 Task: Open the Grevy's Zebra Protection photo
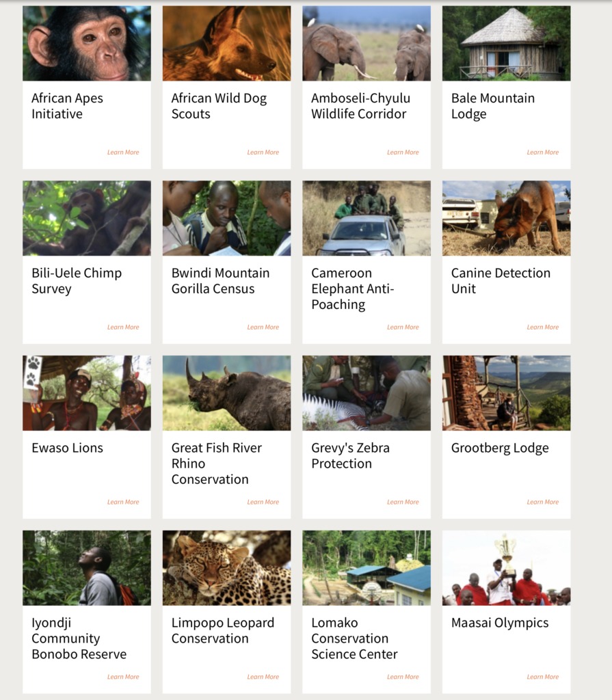pos(367,393)
